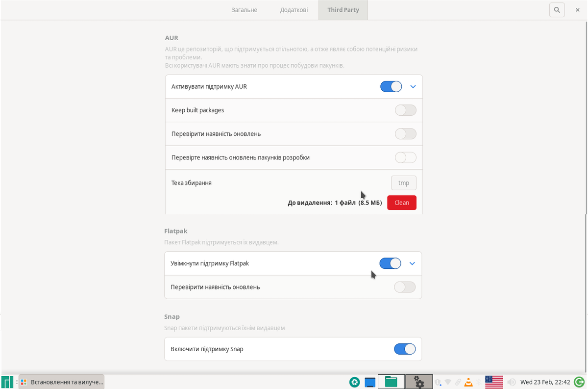Turn off 'Увімкнути підтримку Flatpak' switch
This screenshot has height=389, width=588.
coord(390,263)
